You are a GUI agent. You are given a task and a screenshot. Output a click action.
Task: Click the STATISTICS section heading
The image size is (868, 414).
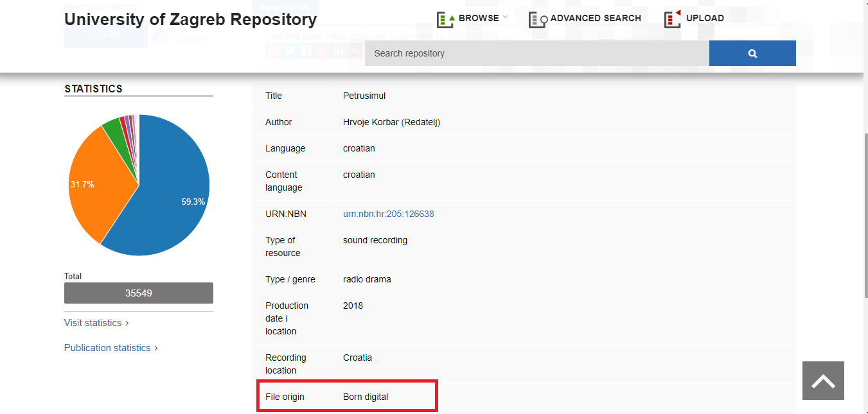coord(93,89)
